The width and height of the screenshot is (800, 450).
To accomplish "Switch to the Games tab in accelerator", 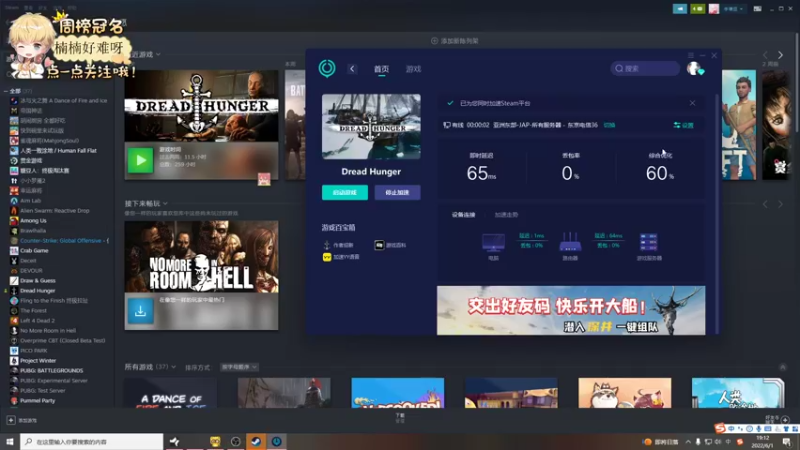I will pyautogui.click(x=413, y=69).
